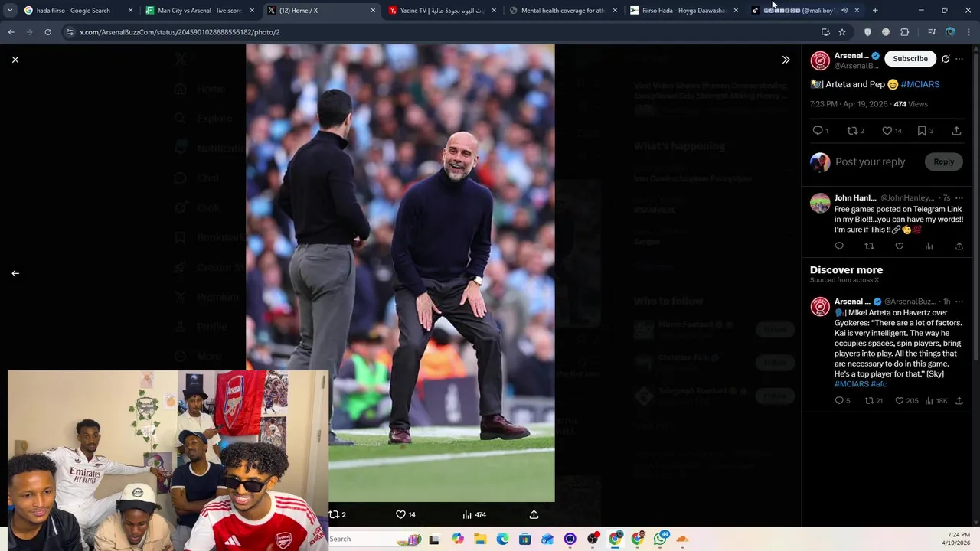Reply to John Hanl's comment
The image size is (980, 551).
(839, 246)
